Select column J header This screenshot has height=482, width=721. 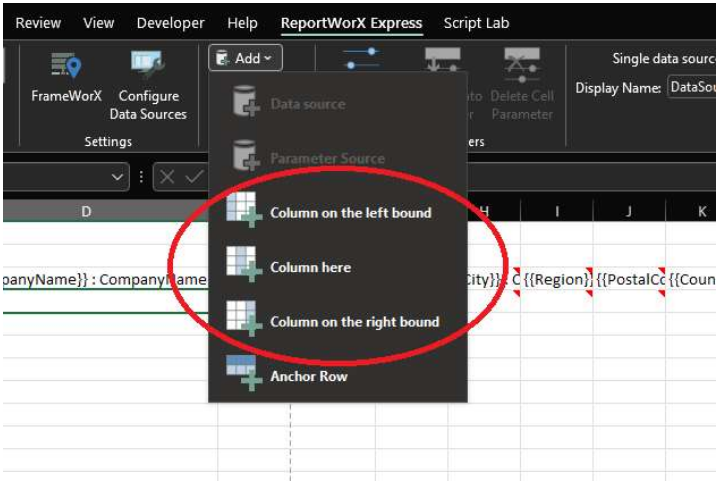point(629,211)
